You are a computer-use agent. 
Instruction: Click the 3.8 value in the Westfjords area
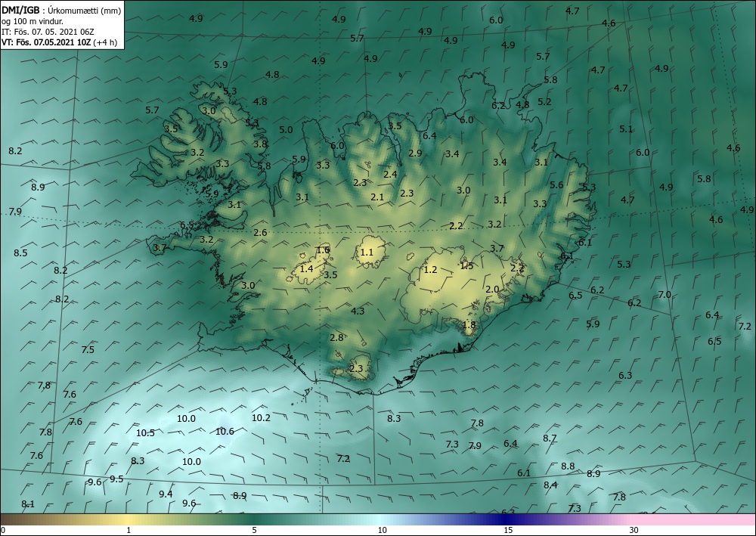[x=260, y=144]
